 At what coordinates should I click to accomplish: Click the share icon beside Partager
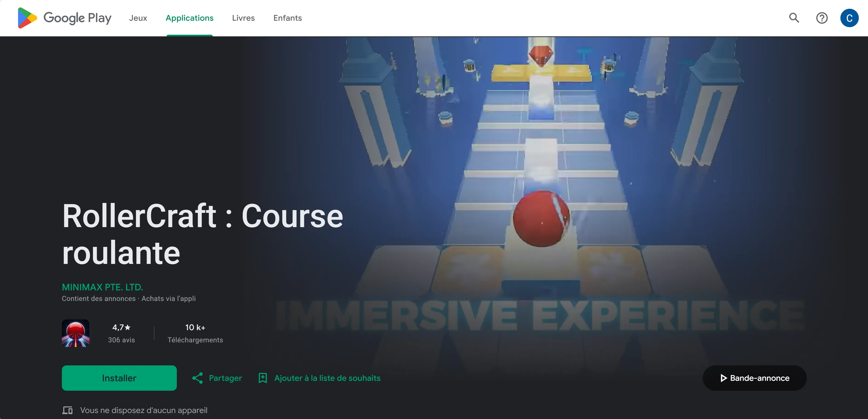[x=198, y=378]
